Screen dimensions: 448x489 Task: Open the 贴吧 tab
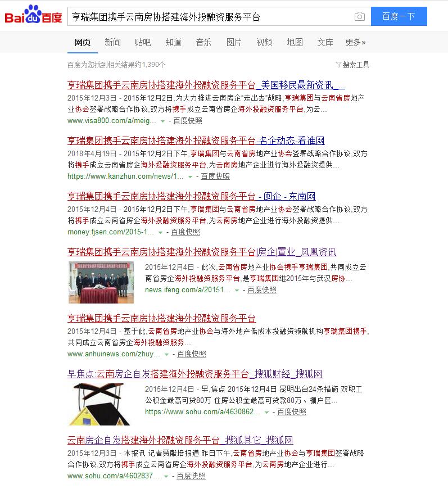143,42
